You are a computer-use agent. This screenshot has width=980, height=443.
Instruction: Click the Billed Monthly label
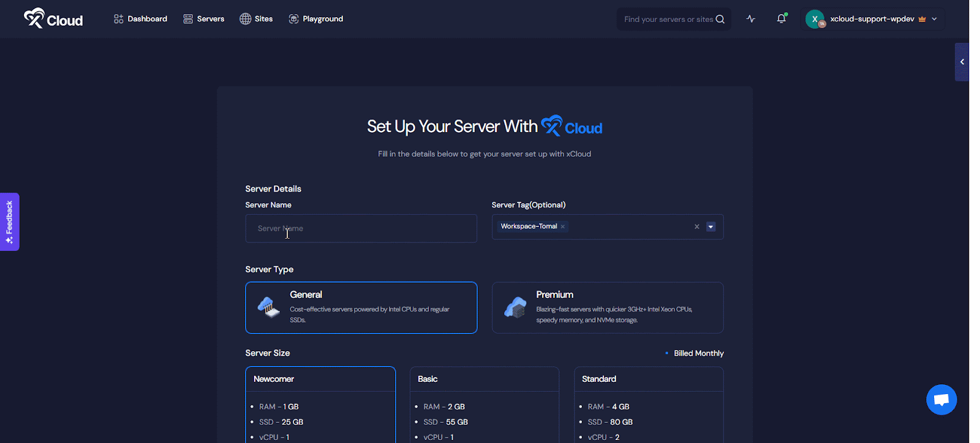(x=699, y=353)
